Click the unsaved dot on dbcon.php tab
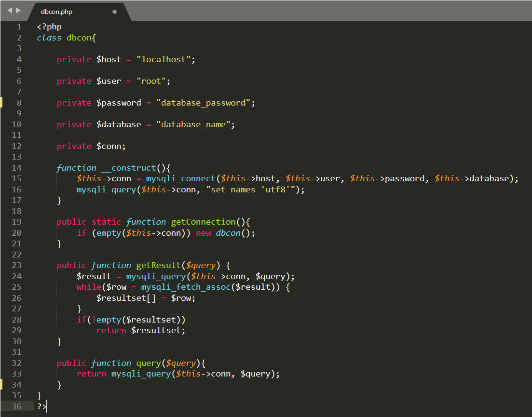532x417 pixels. [x=114, y=12]
